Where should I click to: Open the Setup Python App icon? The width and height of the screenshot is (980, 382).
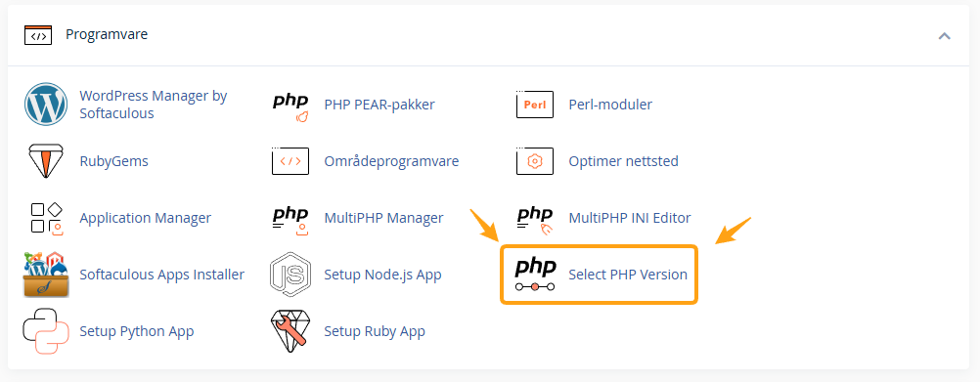tap(46, 331)
